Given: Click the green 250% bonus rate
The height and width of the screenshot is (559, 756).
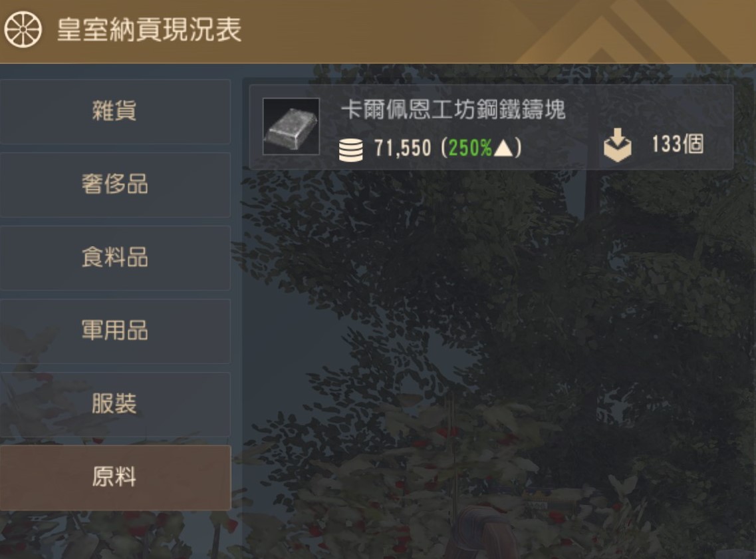Looking at the screenshot, I should pyautogui.click(x=470, y=148).
